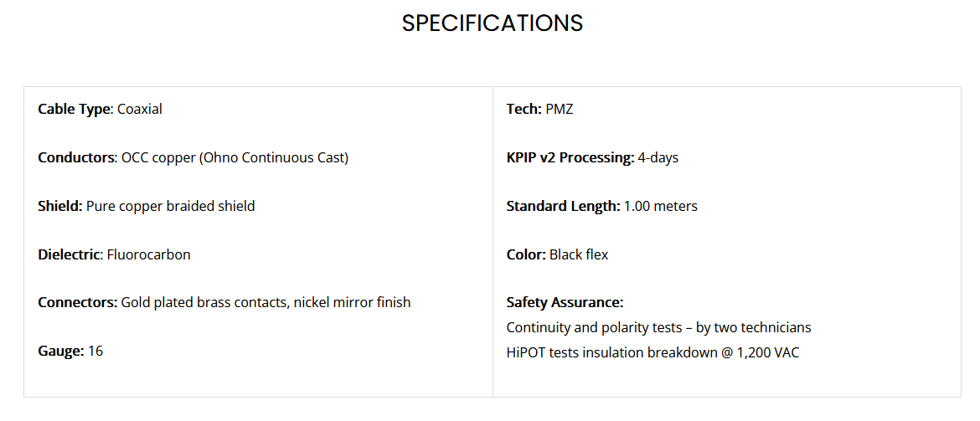The width and height of the screenshot is (980, 421).
Task: Click the 4-days value
Action: coord(658,158)
